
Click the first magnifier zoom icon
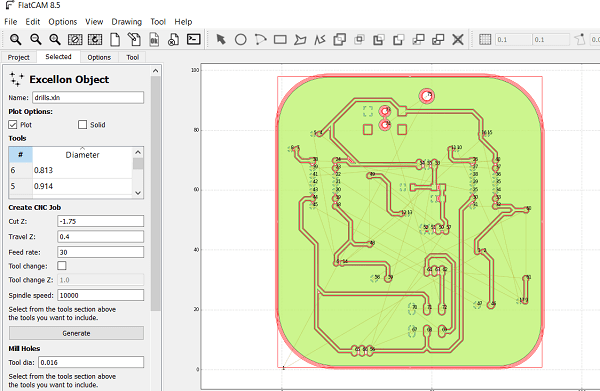coord(15,39)
